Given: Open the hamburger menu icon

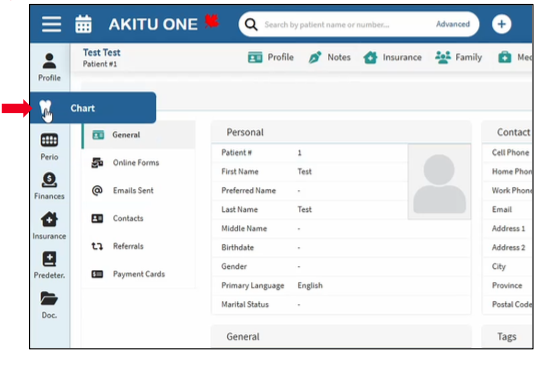Looking at the screenshot, I should (51, 24).
